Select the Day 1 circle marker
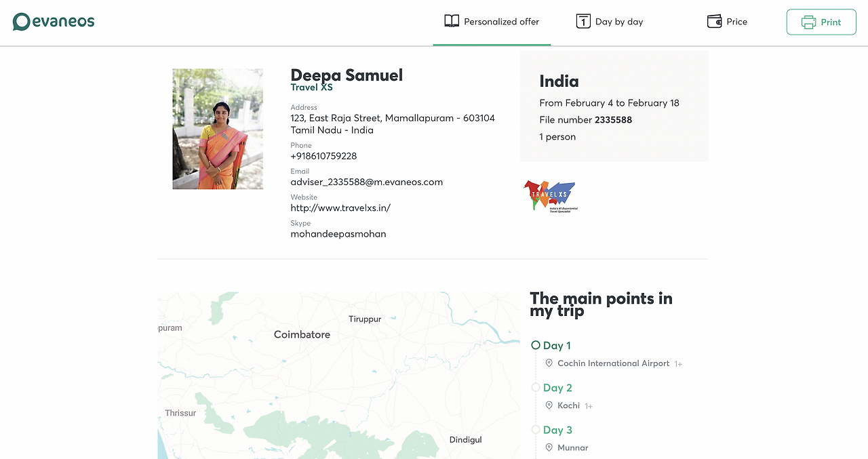Viewport: 868px width, 459px height. tap(536, 345)
